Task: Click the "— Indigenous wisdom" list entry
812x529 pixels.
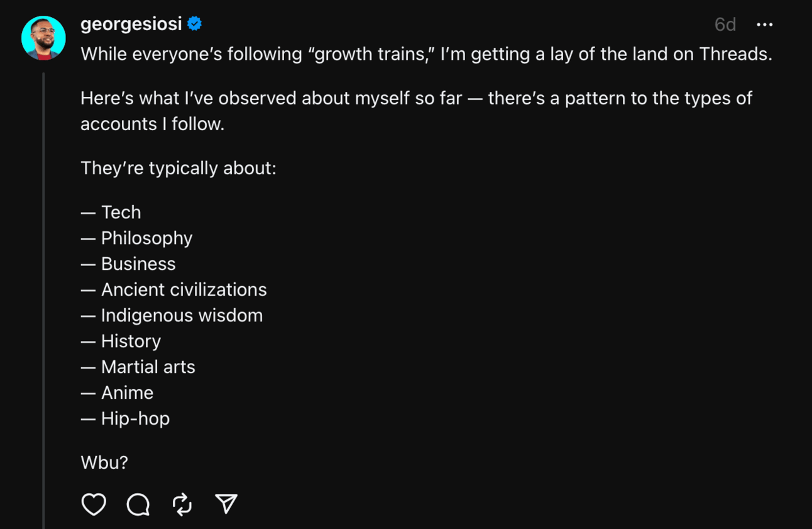Action: pos(172,315)
